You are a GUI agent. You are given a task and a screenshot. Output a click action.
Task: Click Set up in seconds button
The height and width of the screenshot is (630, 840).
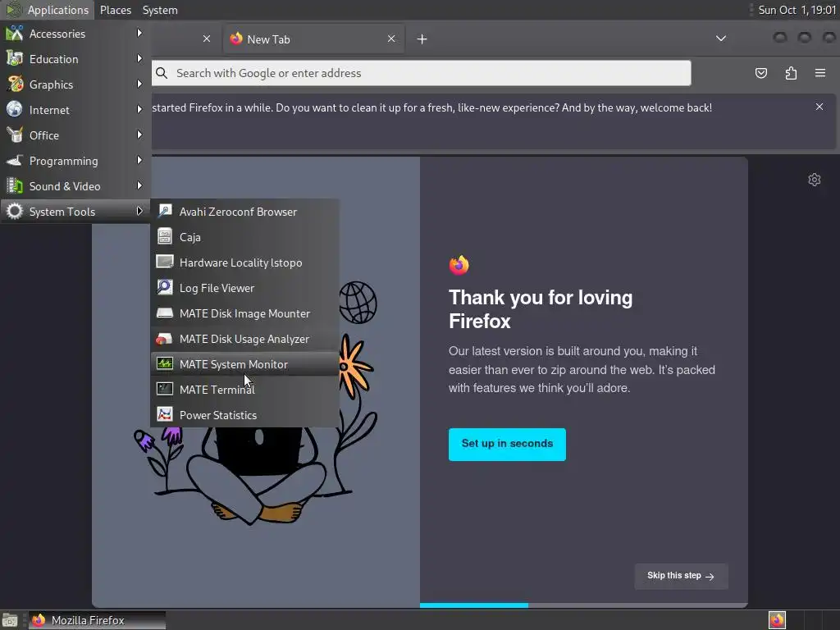(x=507, y=444)
